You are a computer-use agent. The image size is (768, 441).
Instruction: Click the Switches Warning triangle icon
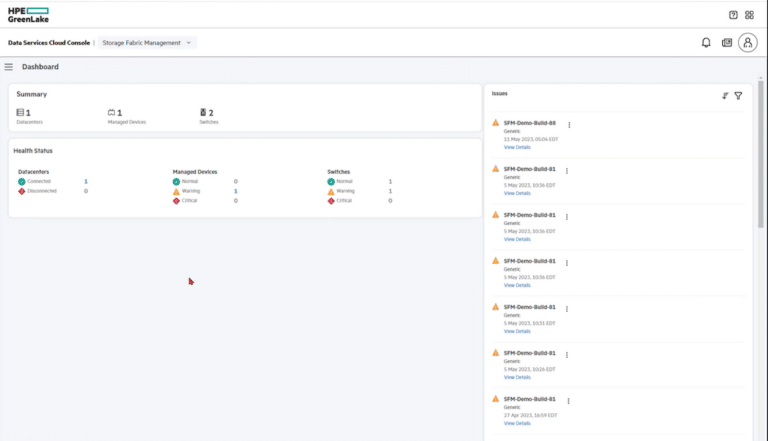[x=331, y=191]
